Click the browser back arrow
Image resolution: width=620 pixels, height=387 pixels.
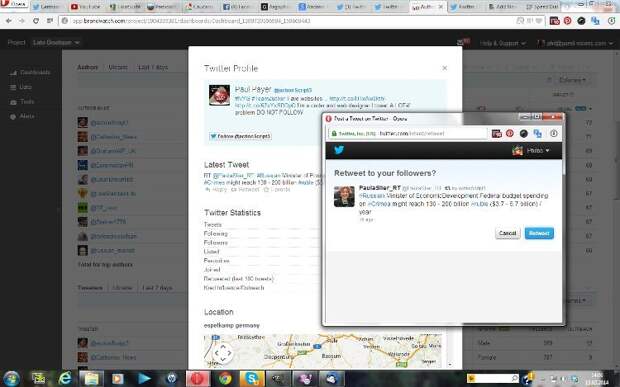pos(9,21)
